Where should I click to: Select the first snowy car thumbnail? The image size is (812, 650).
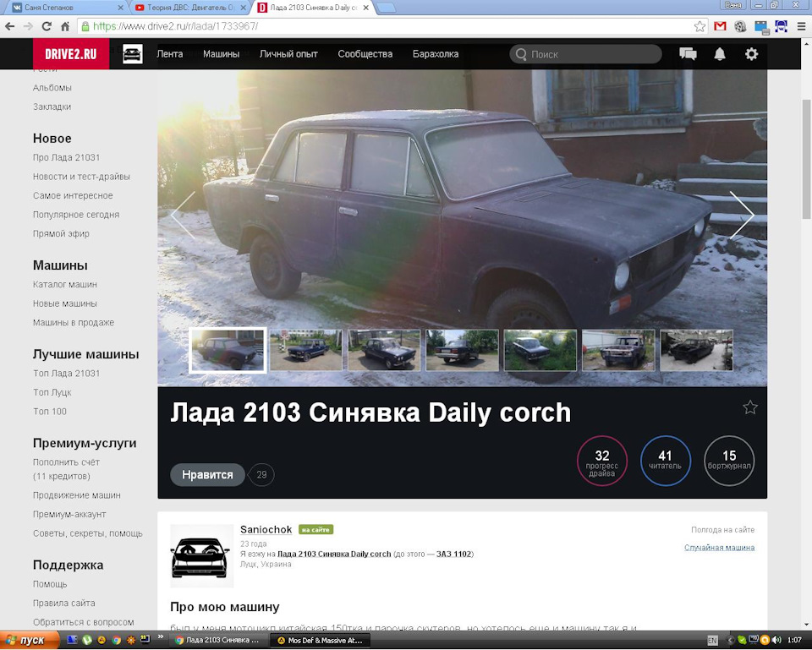tap(228, 351)
